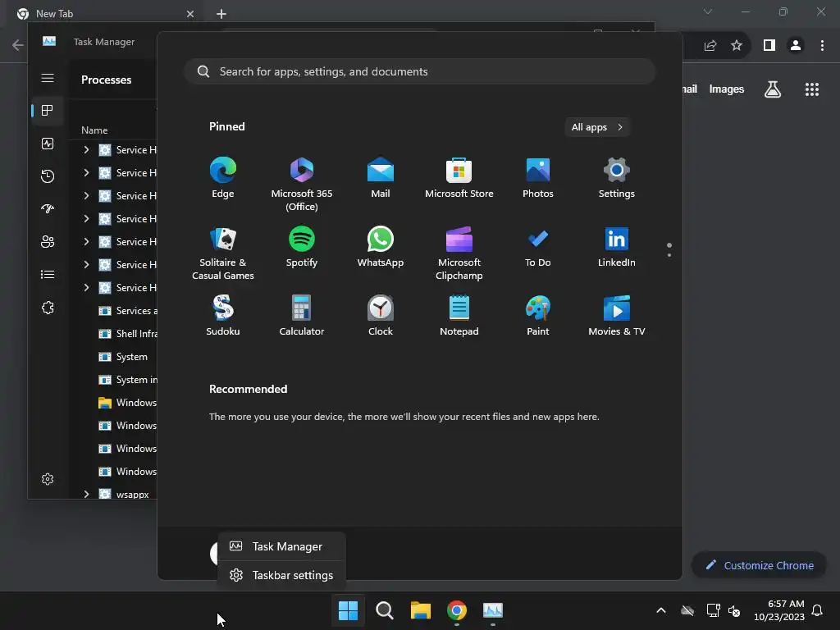The width and height of the screenshot is (840, 630).
Task: Select the New Tab tab in Chrome
Action: (106, 13)
